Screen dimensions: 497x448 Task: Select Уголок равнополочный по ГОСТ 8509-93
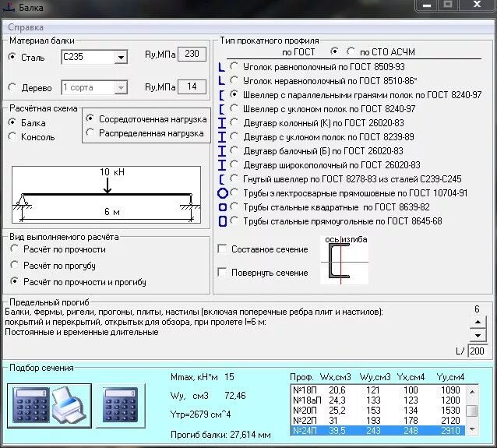coord(234,66)
